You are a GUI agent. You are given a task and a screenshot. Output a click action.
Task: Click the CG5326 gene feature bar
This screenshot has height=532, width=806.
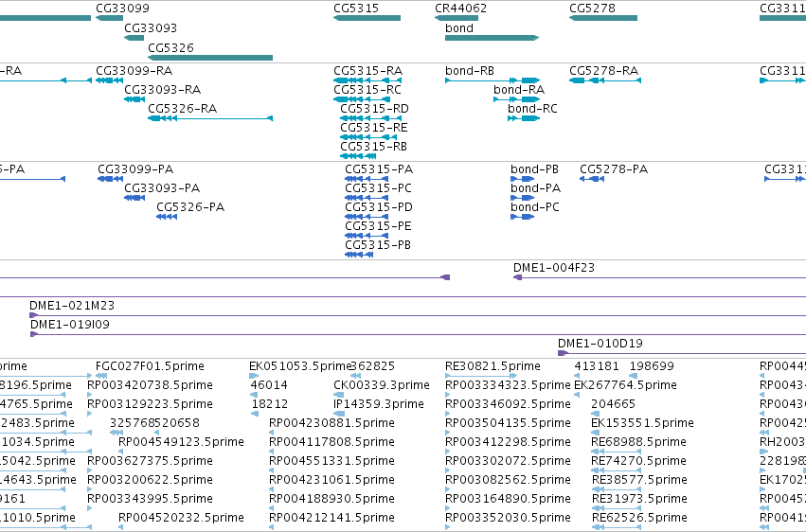pyautogui.click(x=210, y=58)
